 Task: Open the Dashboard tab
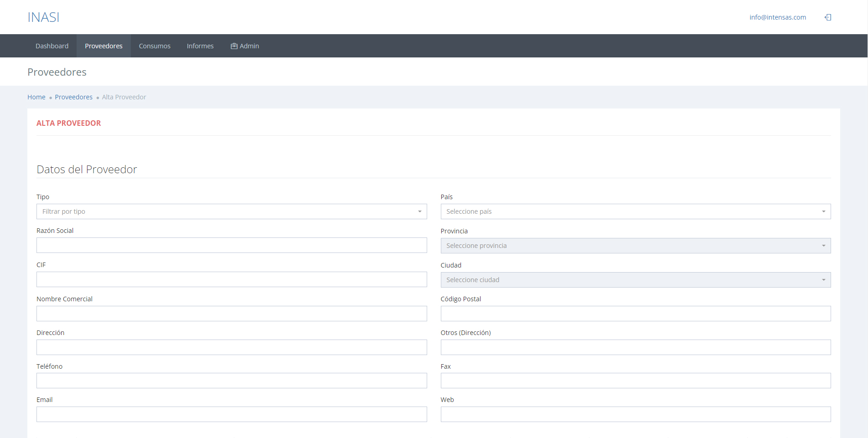(52, 46)
